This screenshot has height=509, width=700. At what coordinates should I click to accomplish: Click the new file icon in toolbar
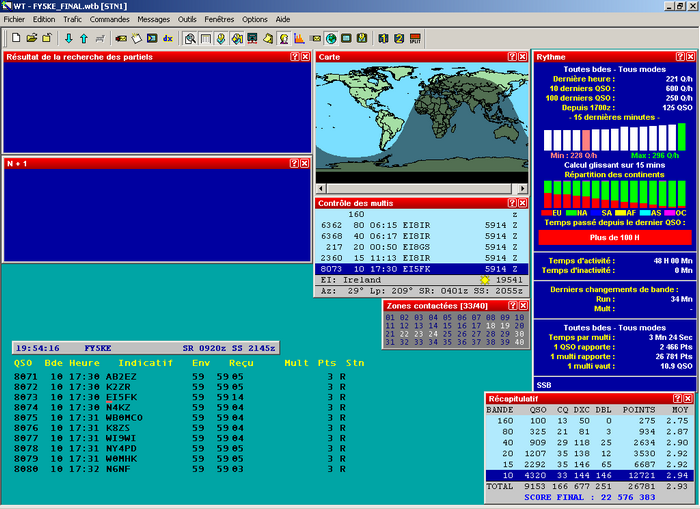(17, 38)
